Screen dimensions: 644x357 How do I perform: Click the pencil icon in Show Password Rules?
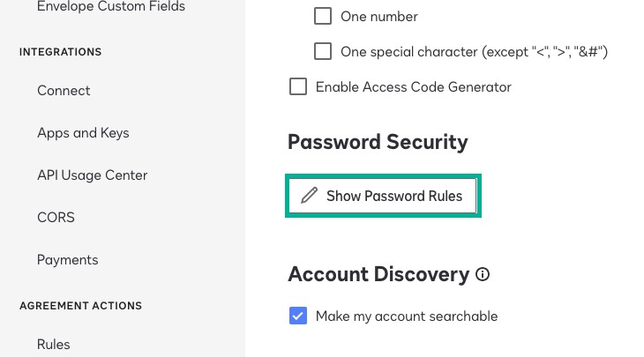(310, 196)
